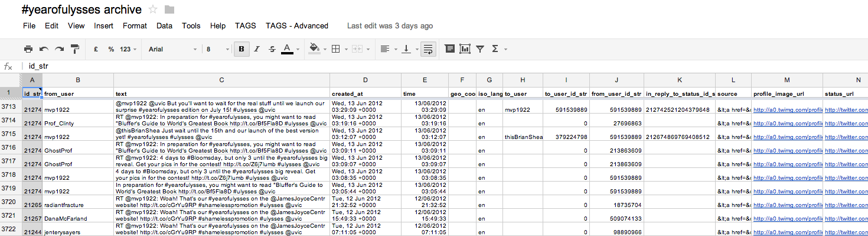Click the text color A icon
Image resolution: width=868 pixels, height=236 pixels.
(288, 49)
